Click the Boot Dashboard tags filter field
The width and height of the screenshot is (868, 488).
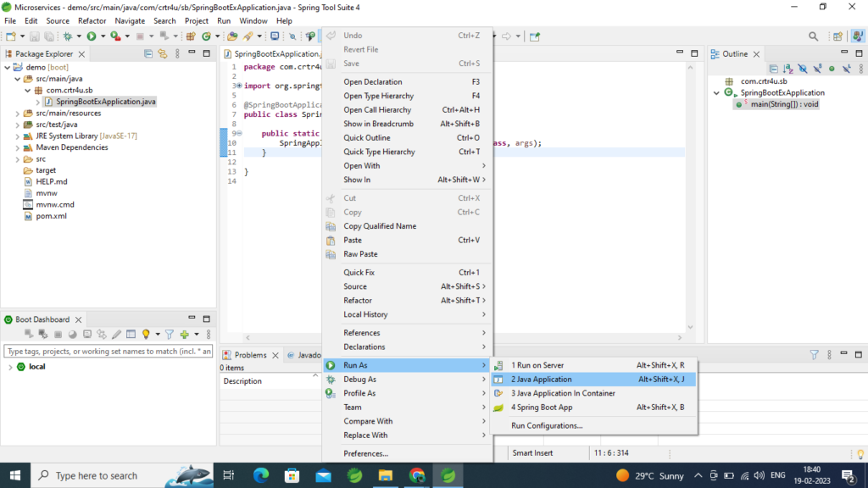pyautogui.click(x=108, y=352)
